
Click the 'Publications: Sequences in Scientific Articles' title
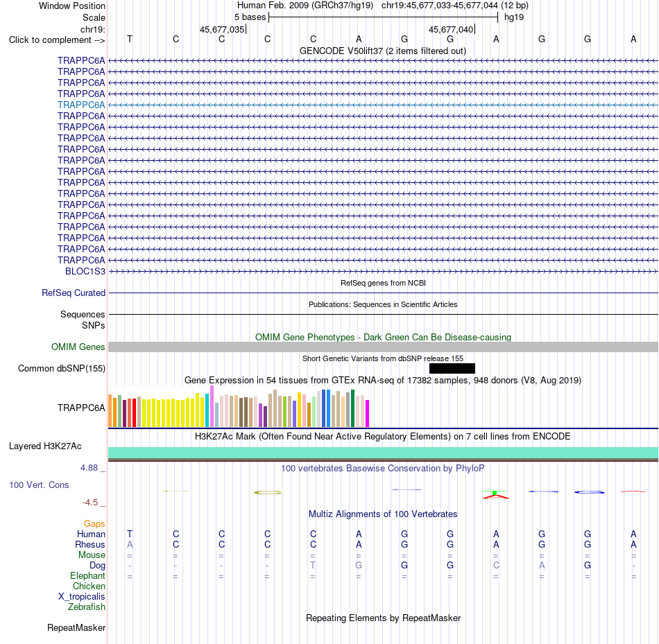coord(383,304)
